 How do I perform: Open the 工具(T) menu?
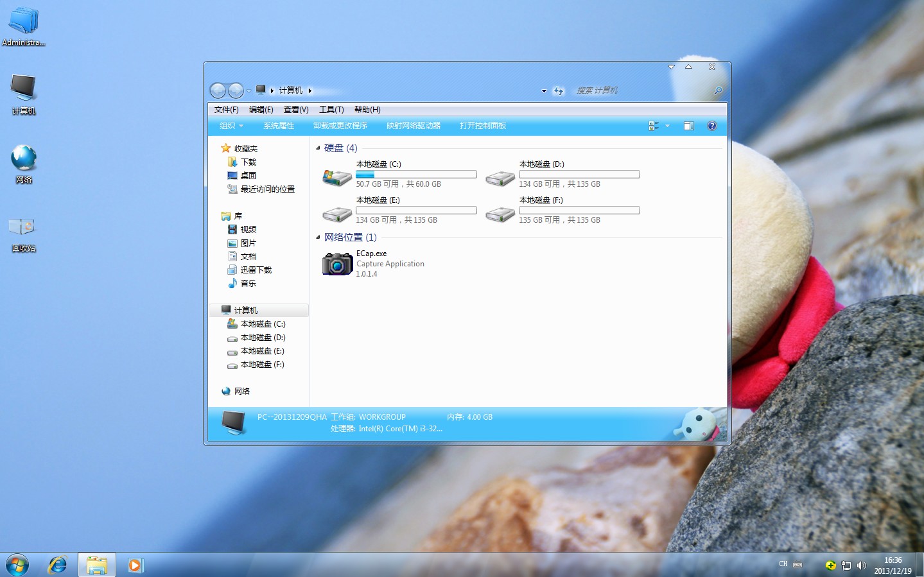331,110
